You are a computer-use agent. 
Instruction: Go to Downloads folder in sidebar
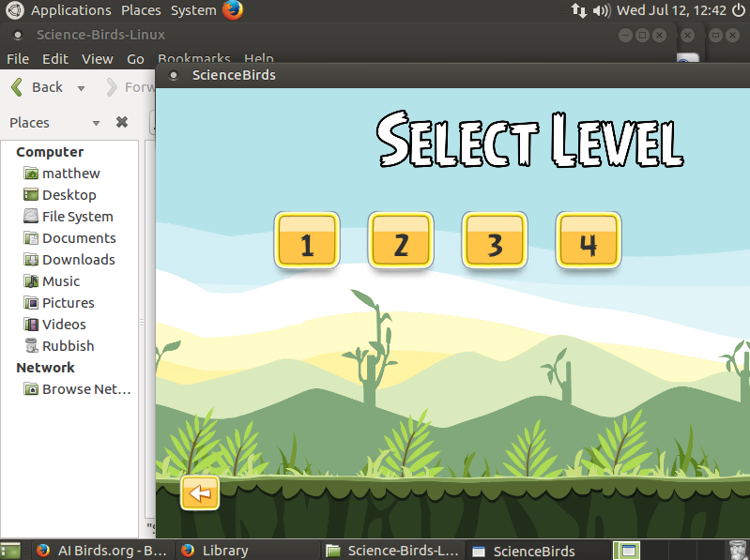(x=78, y=260)
